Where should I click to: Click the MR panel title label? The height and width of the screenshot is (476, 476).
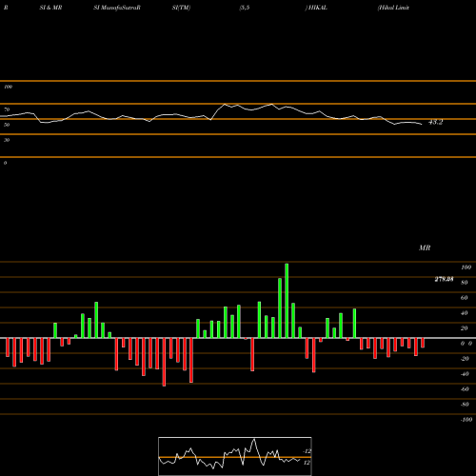click(425, 248)
